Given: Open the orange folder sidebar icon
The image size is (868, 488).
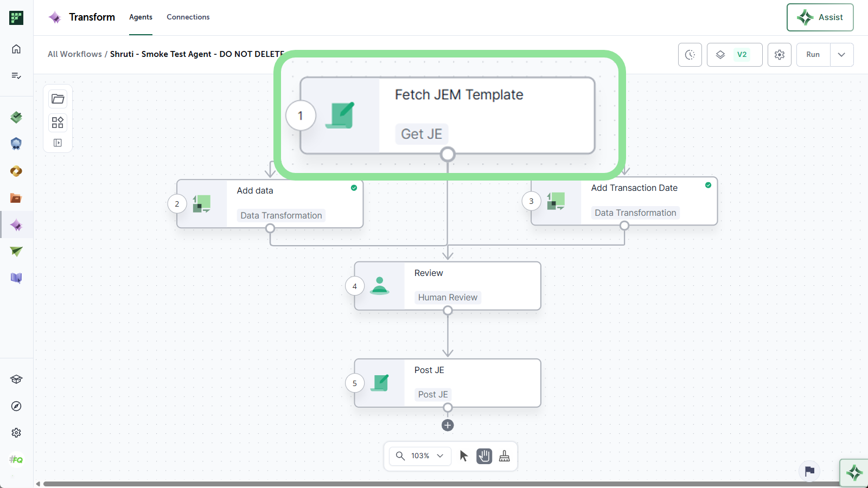Looking at the screenshot, I should point(16,198).
